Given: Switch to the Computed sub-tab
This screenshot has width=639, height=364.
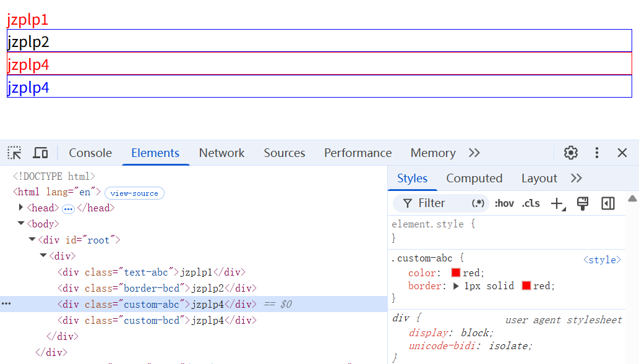Looking at the screenshot, I should pyautogui.click(x=474, y=179).
